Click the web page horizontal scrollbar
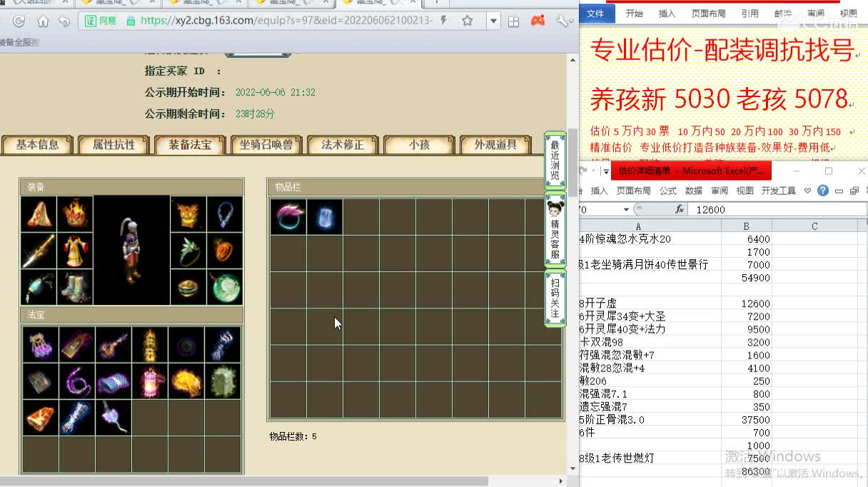The height and width of the screenshot is (487, 868). pos(245,481)
